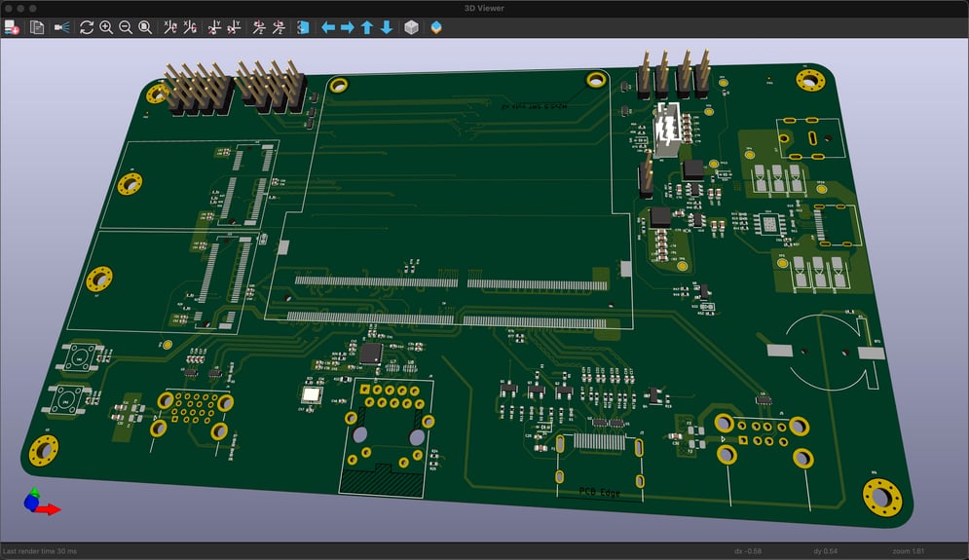969x560 pixels.
Task: Toggle raytracing render mode
Action: (62, 27)
